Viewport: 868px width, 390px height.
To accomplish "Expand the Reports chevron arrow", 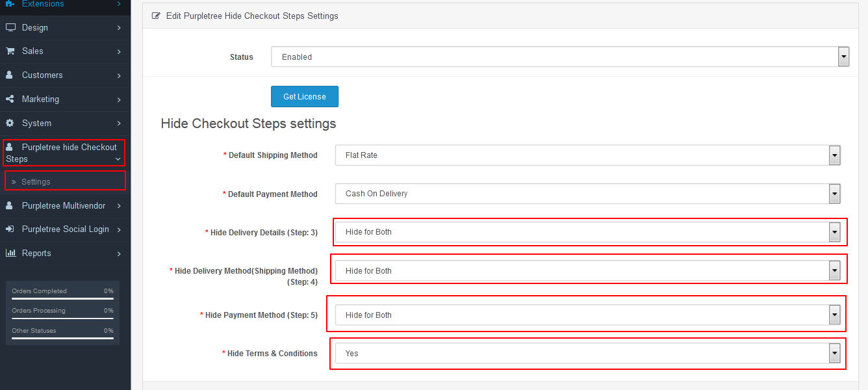I will (119, 254).
